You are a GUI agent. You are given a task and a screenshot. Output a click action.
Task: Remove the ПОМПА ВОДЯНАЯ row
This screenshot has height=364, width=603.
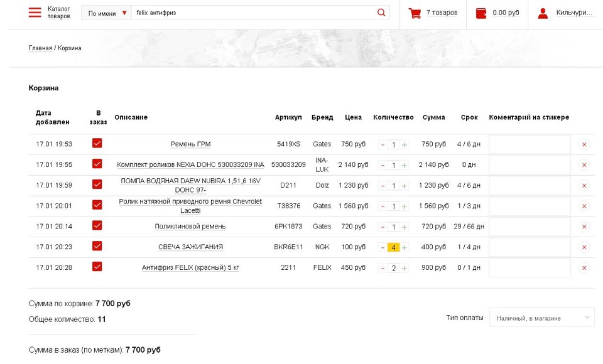pos(584,186)
